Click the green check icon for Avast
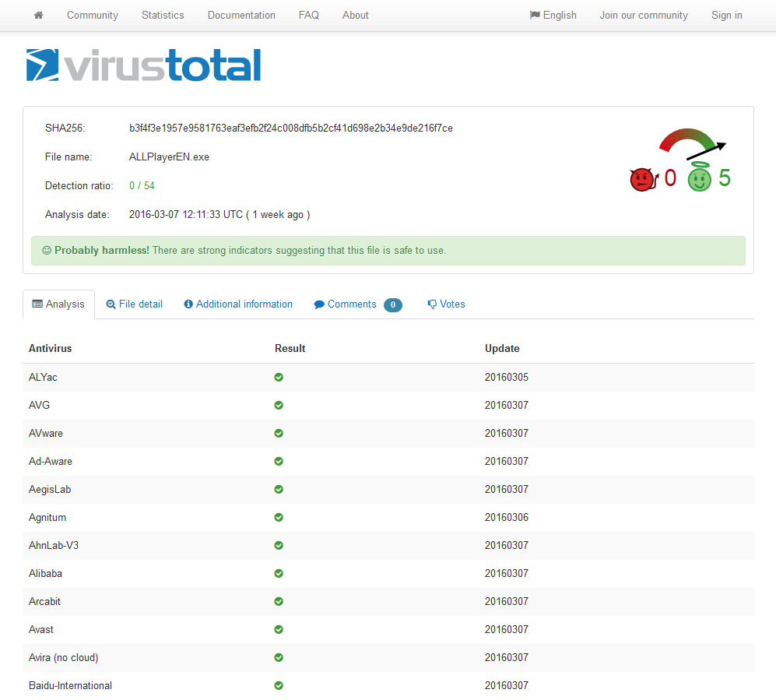 [x=279, y=630]
